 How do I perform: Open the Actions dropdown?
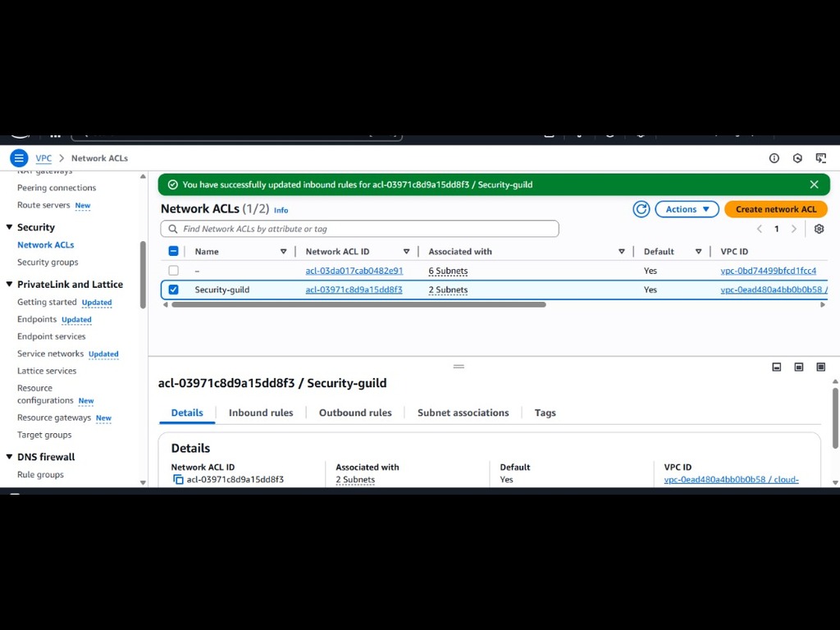click(687, 209)
